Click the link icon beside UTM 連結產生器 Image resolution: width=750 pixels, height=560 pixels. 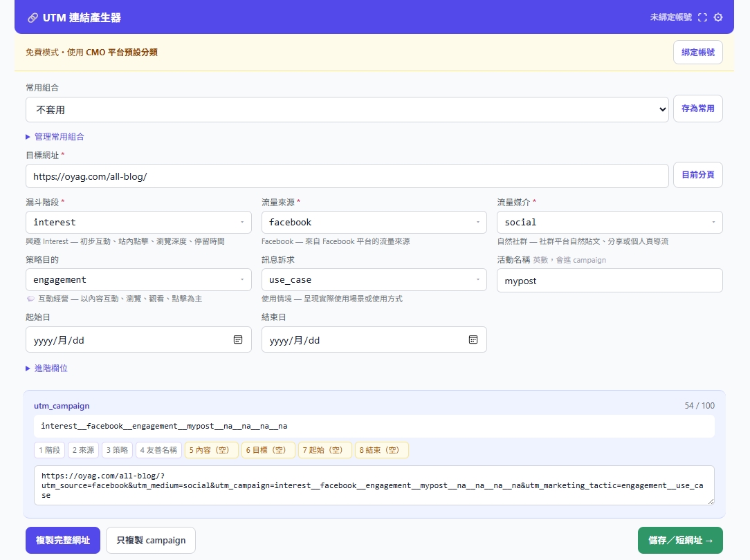pos(33,18)
